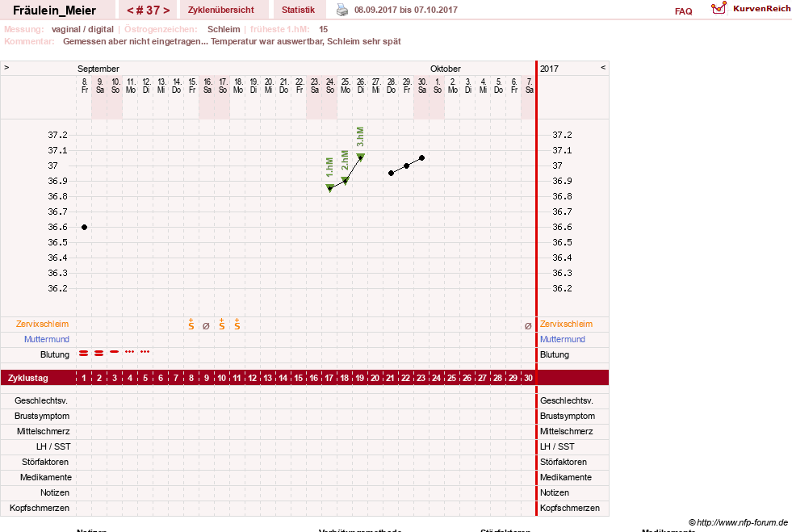The height and width of the screenshot is (532, 792).
Task: Click the temperature dot on September 29
Action: click(x=407, y=165)
